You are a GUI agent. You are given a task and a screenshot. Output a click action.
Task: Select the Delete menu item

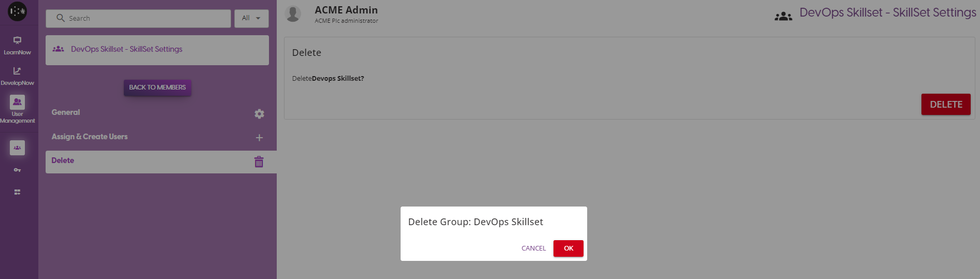pos(63,160)
